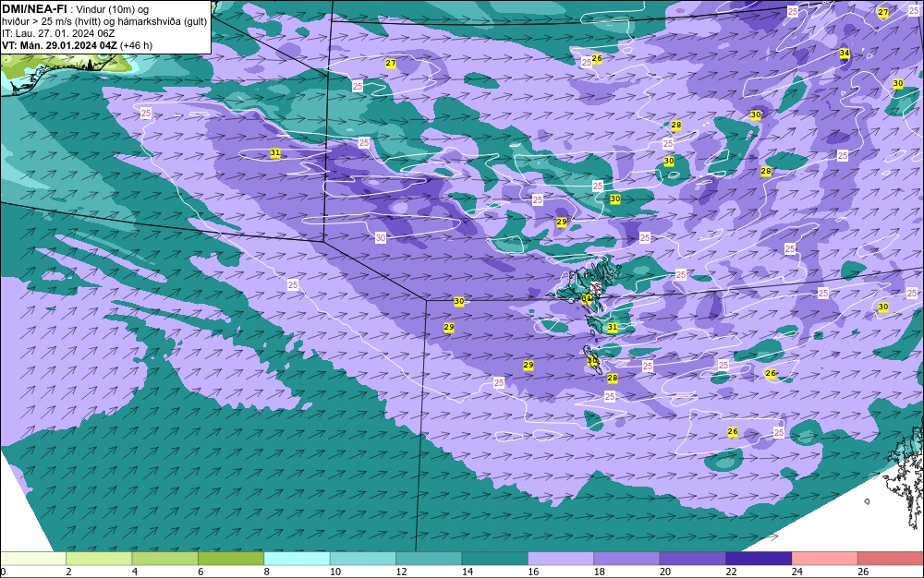The width and height of the screenshot is (924, 578).
Task: Select the dark teal 14 to 16 swatch
Action: click(x=495, y=559)
